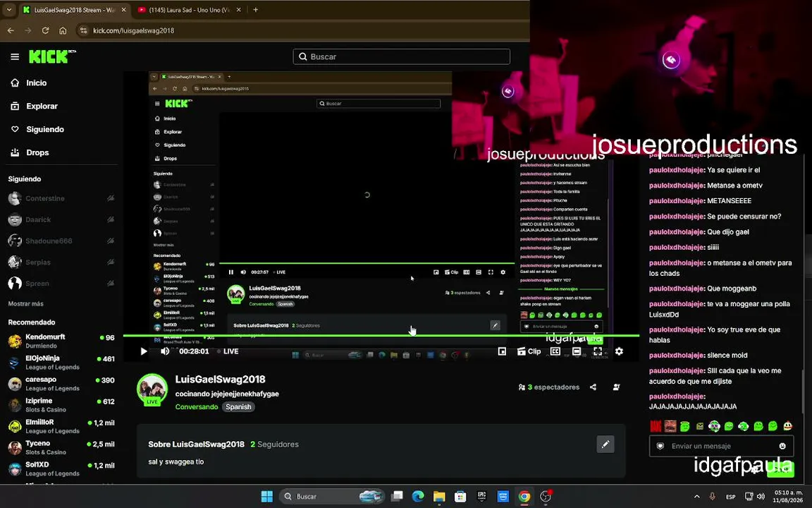Screen dimensions: 812x508
Task: Open Microsoft Store from taskbar
Action: click(x=460, y=497)
